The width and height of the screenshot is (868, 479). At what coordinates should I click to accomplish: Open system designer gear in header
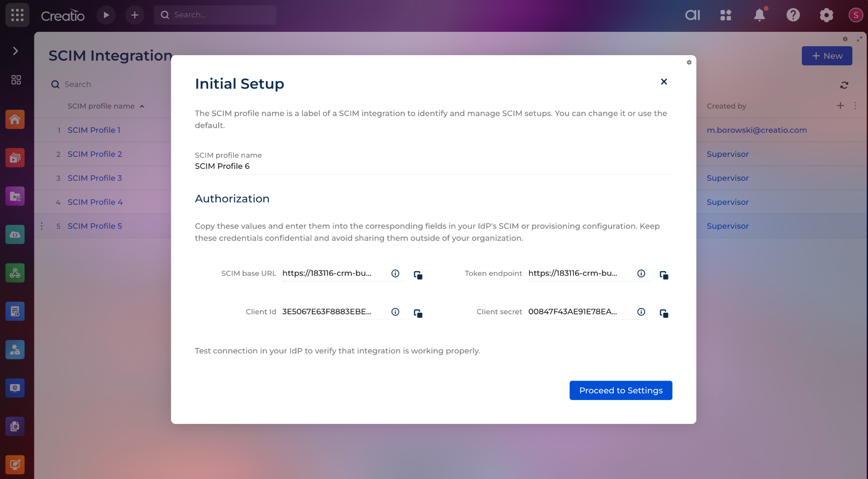point(826,15)
